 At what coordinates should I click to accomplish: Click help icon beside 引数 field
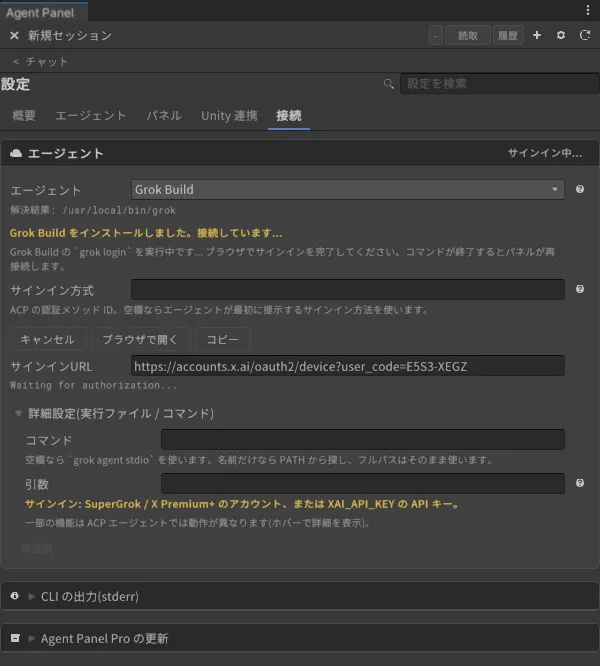point(580,483)
